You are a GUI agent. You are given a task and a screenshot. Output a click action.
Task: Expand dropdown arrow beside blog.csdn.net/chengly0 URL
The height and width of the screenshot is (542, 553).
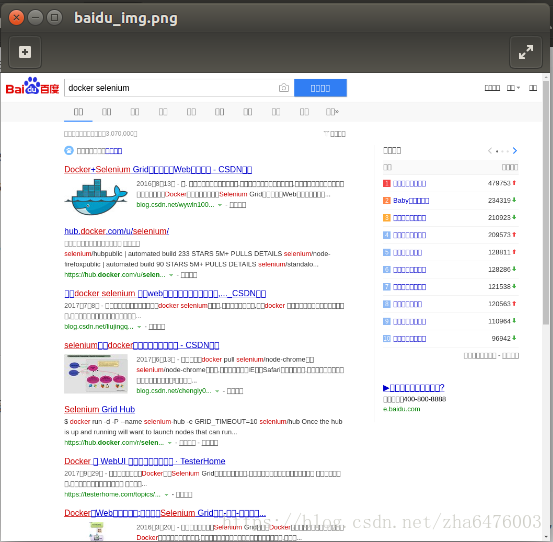[217, 391]
